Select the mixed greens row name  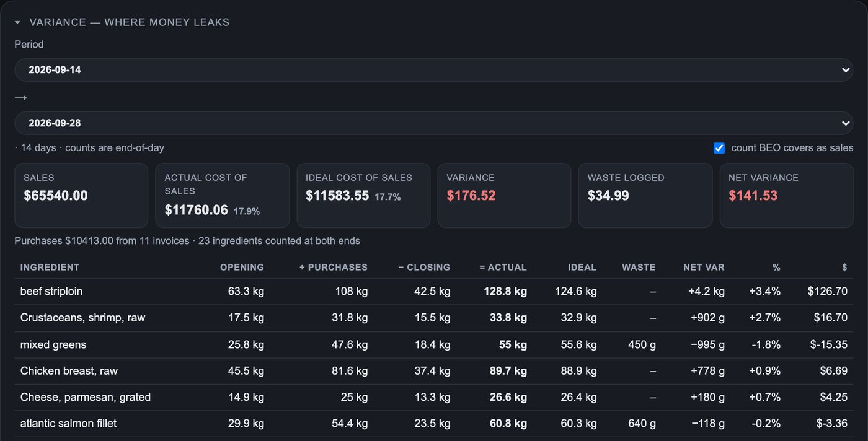[x=53, y=344]
